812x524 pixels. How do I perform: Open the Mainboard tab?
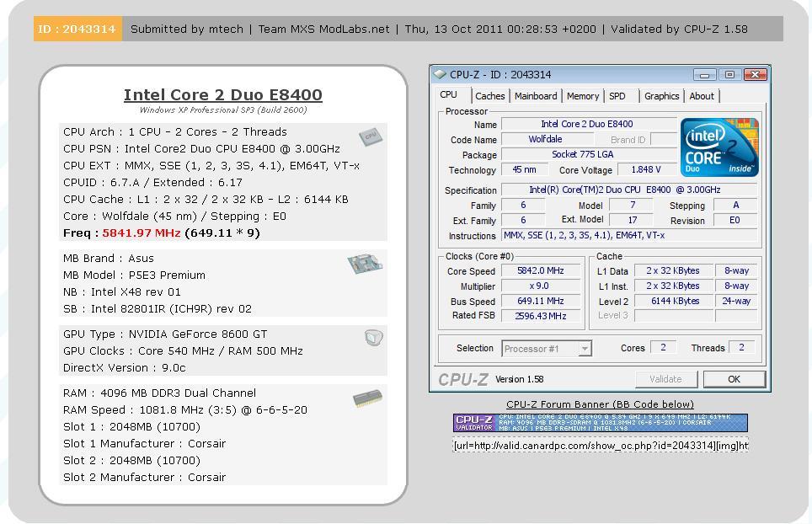536,96
